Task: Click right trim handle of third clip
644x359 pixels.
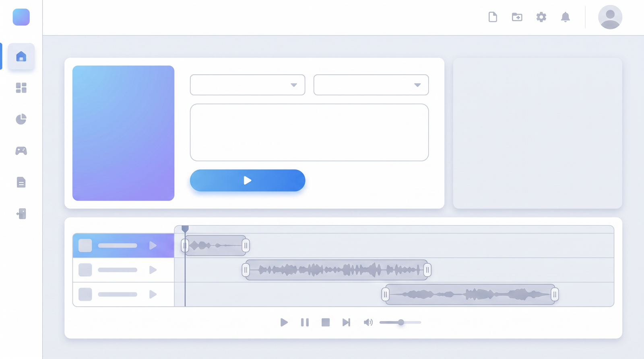Action: [555, 294]
